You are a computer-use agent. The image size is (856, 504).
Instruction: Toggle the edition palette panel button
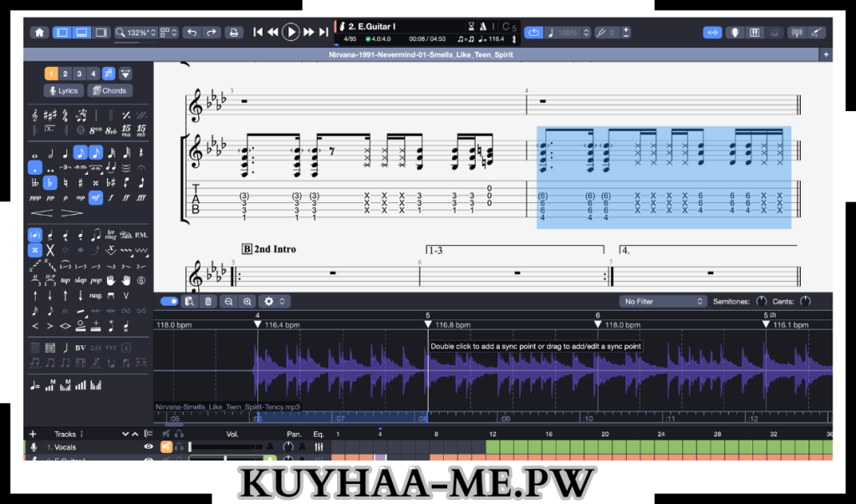click(62, 33)
